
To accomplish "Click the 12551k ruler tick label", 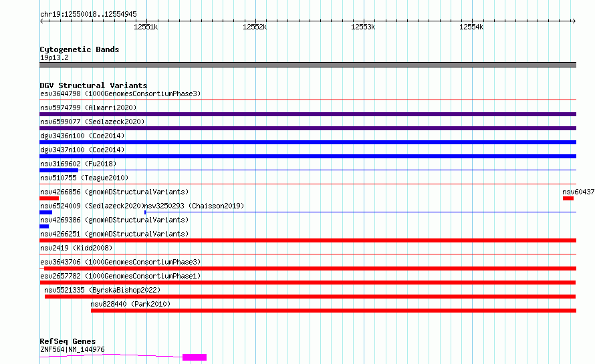I will point(146,27).
